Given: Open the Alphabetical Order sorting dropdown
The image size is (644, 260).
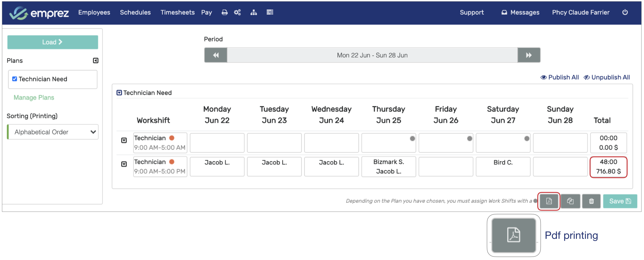Looking at the screenshot, I should coord(53,132).
